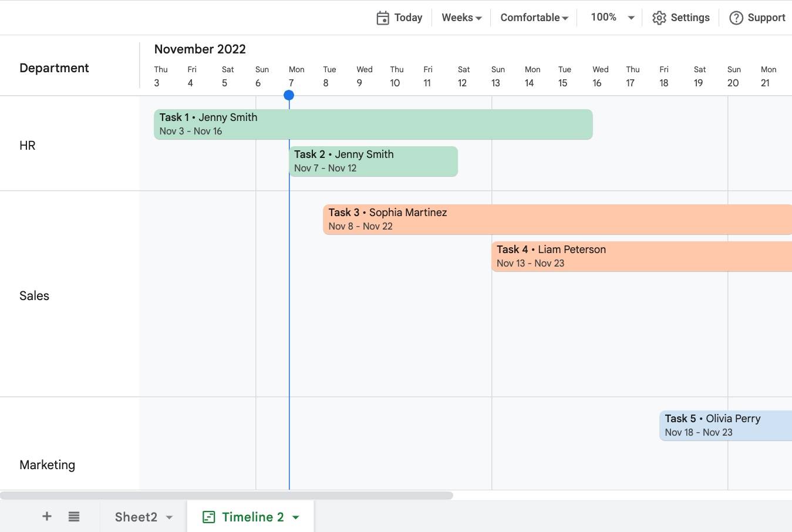Add a new sheet with the plus icon
Viewport: 792px width, 532px height.
(46, 516)
